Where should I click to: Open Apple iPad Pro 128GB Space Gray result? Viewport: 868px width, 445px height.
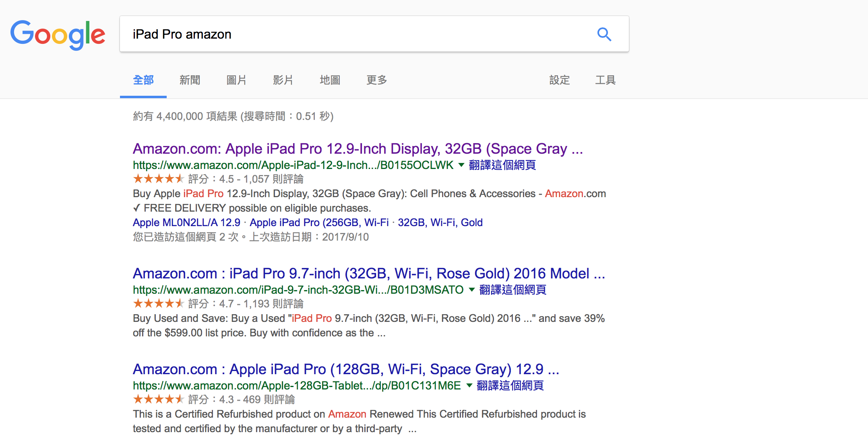pyautogui.click(x=346, y=369)
